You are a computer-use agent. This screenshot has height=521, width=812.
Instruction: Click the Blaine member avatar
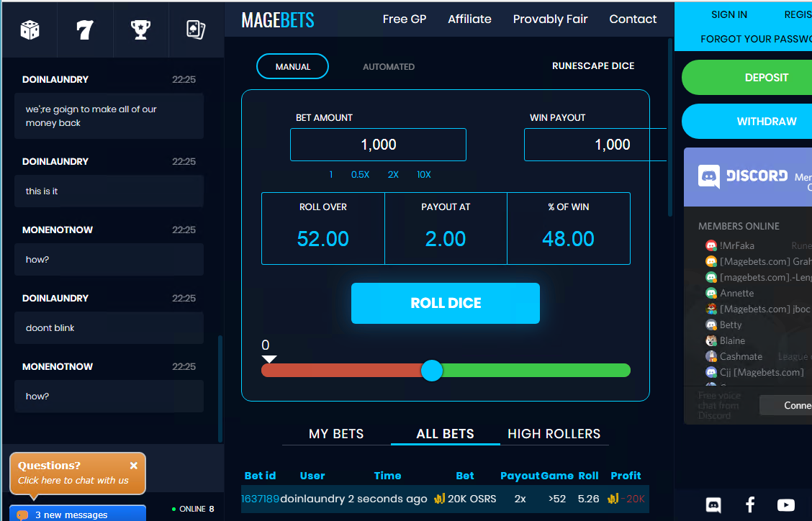point(711,341)
